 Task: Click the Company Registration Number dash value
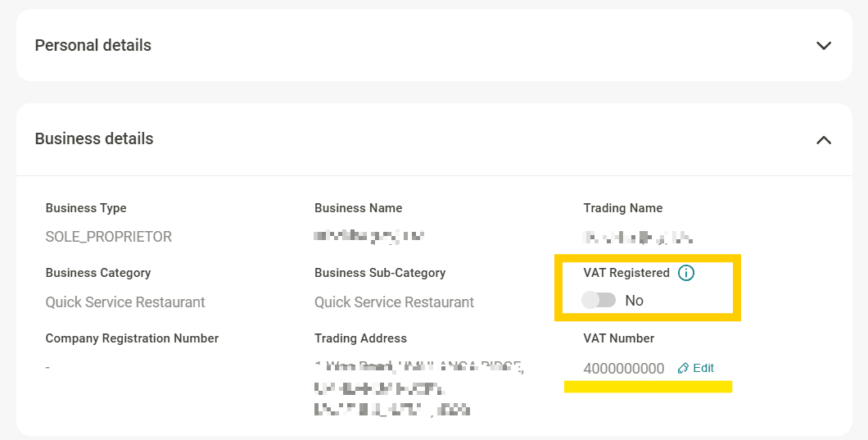[47, 368]
